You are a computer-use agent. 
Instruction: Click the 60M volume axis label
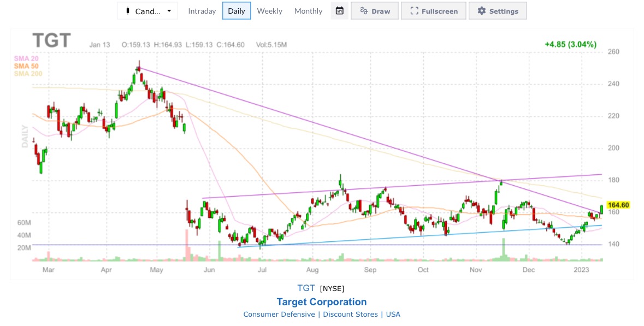point(24,223)
